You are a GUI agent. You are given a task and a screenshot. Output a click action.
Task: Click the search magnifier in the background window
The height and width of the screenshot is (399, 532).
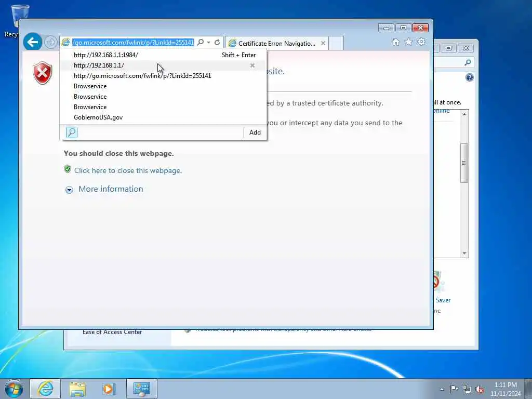pos(468,62)
